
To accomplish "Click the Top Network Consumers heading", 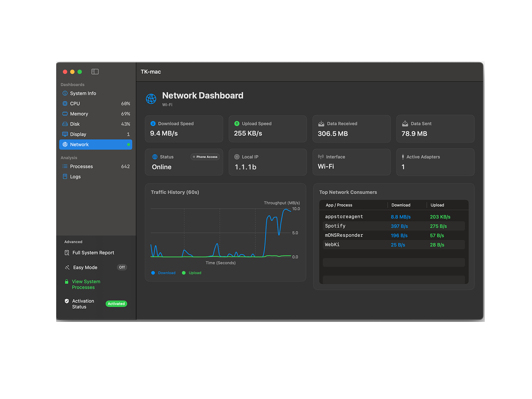I will coord(348,192).
